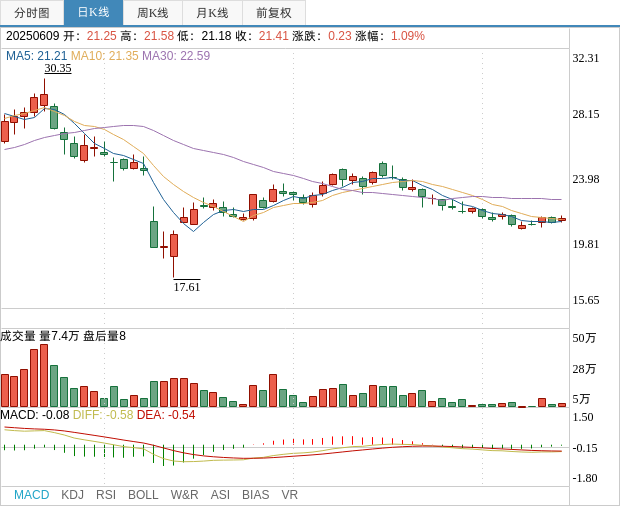Click the MA5 moving average label

pyautogui.click(x=36, y=56)
